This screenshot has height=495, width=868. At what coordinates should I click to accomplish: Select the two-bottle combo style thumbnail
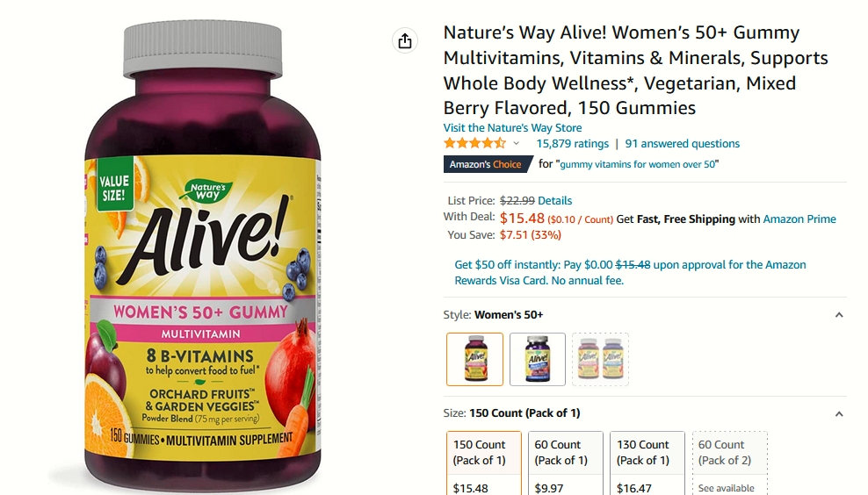pos(600,360)
